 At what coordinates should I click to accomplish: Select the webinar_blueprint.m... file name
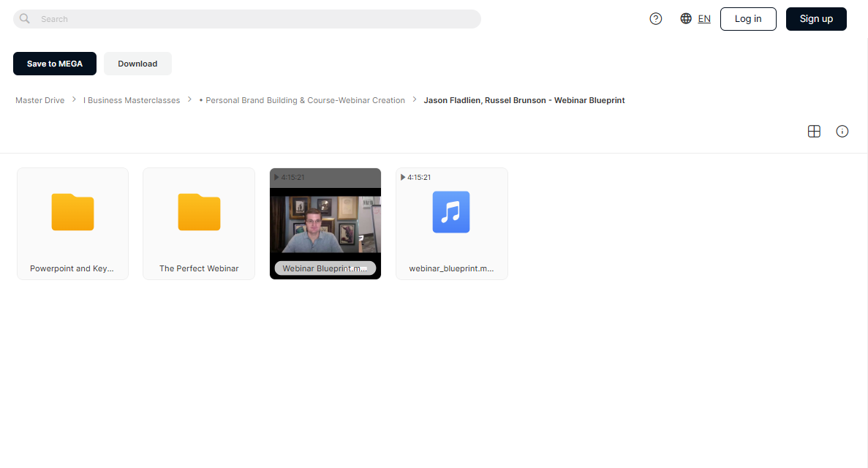tap(451, 268)
